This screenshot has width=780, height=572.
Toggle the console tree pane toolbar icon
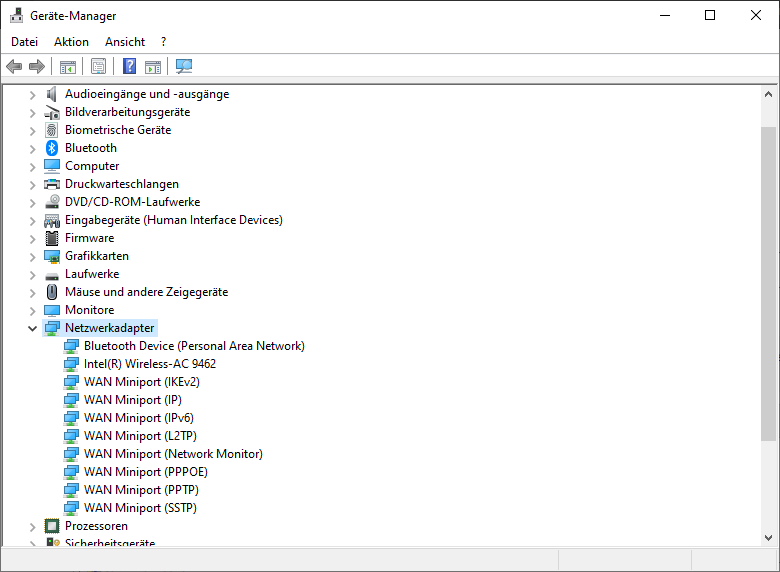pyautogui.click(x=68, y=66)
